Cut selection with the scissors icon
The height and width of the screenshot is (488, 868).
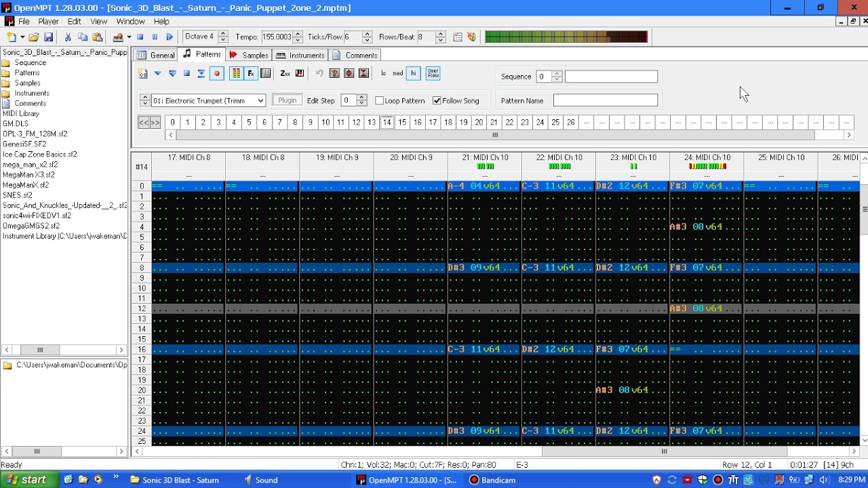point(68,37)
